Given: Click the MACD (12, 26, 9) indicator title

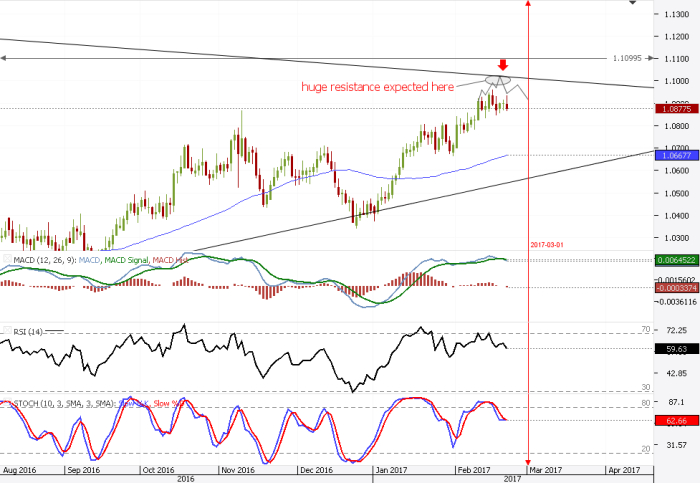Looking at the screenshot, I should coord(38,261).
